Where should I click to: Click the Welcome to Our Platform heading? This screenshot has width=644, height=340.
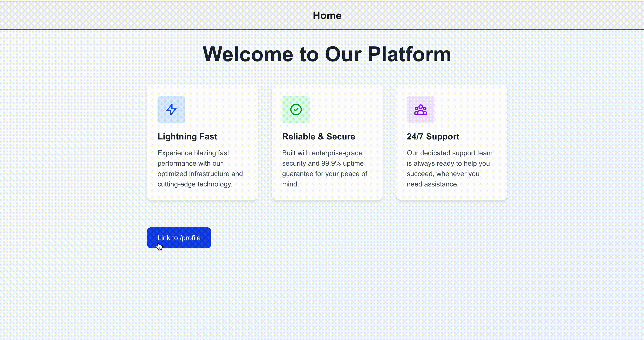click(327, 54)
